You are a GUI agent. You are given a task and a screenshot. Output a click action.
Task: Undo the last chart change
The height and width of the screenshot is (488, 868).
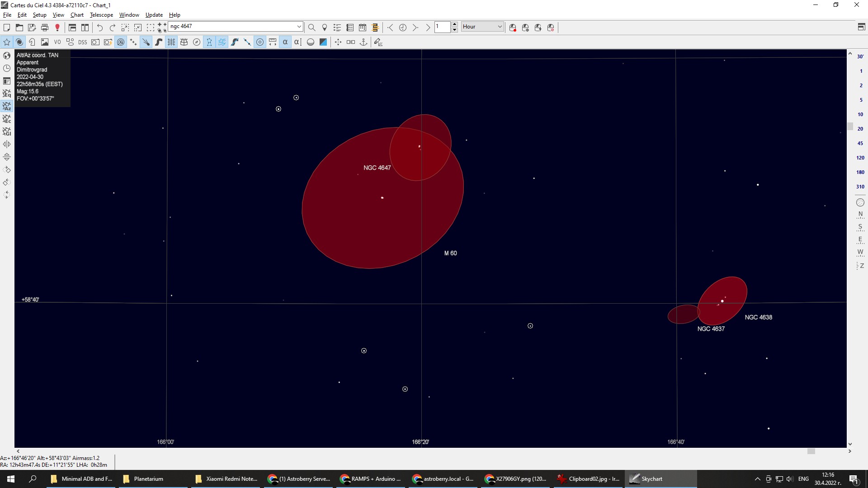pos(100,28)
